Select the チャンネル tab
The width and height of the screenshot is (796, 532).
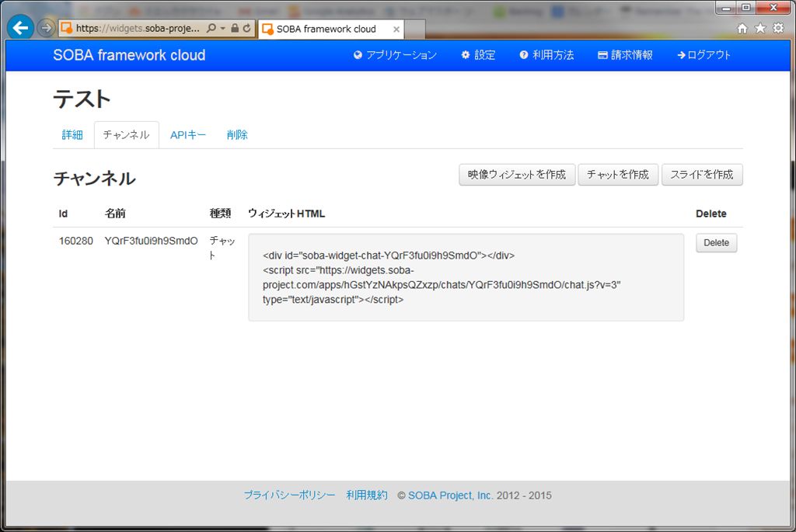coord(127,135)
